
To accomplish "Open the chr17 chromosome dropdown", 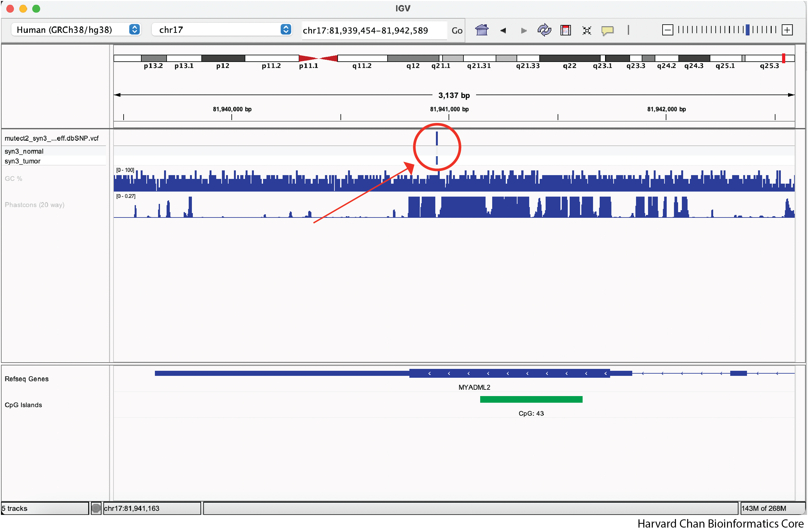I will click(222, 29).
